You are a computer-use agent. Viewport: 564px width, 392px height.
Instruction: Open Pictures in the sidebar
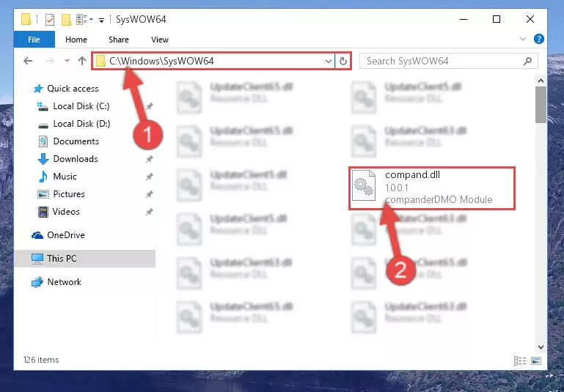click(x=69, y=194)
